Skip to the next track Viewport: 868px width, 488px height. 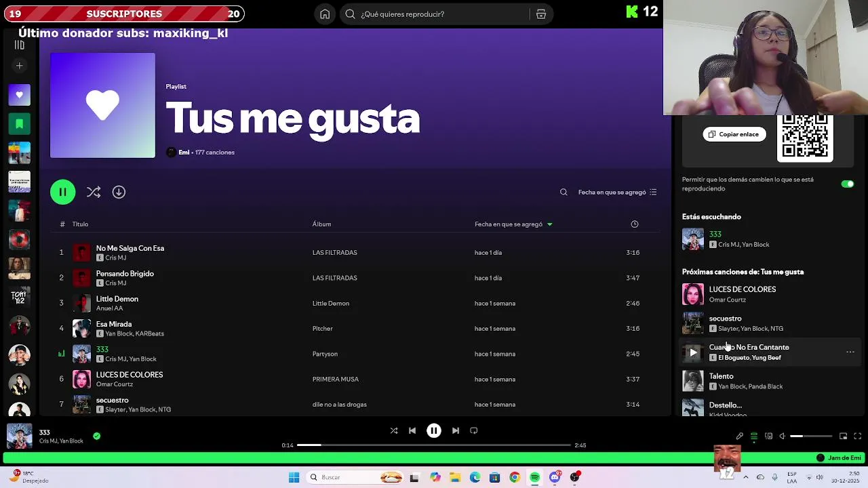456,431
